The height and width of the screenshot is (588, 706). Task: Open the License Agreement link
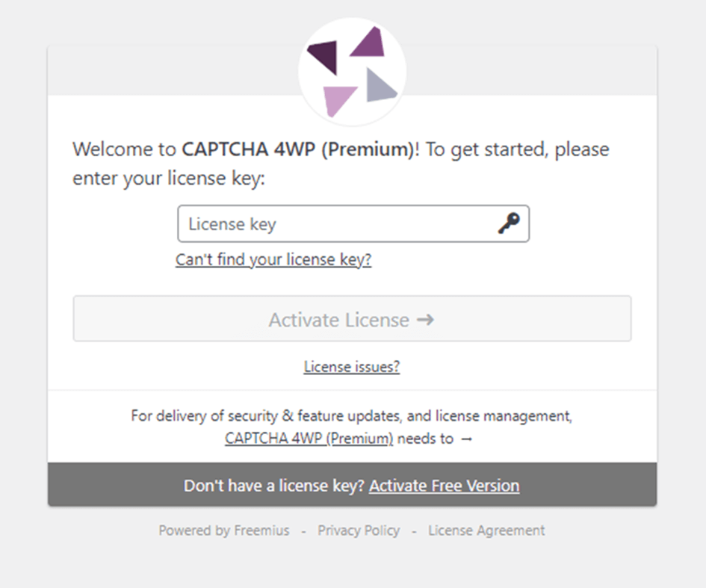(486, 530)
